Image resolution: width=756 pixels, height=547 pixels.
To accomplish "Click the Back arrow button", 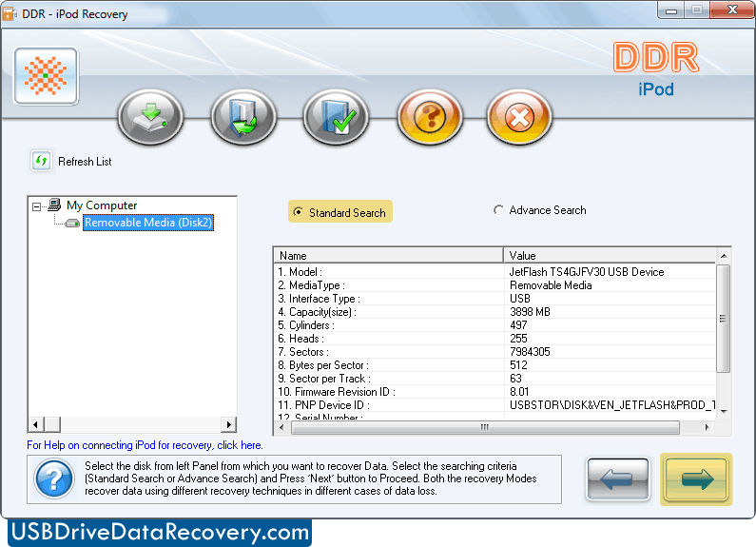I will click(617, 479).
